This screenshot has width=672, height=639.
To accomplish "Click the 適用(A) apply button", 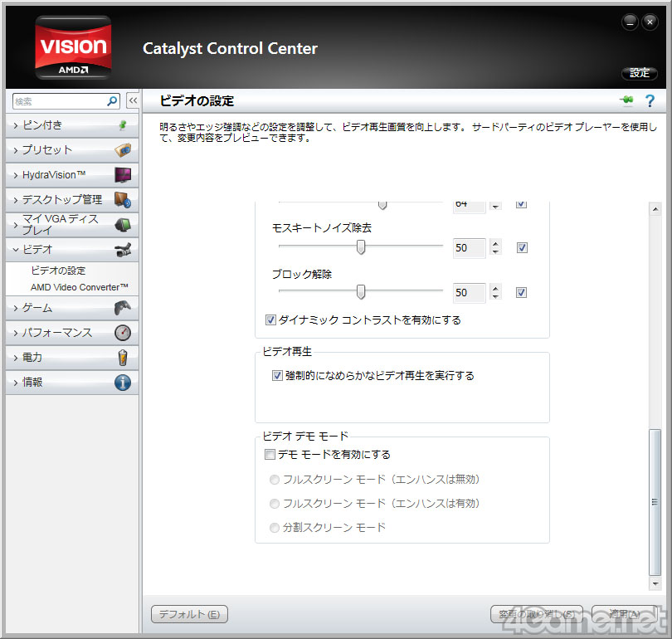I will pyautogui.click(x=625, y=614).
